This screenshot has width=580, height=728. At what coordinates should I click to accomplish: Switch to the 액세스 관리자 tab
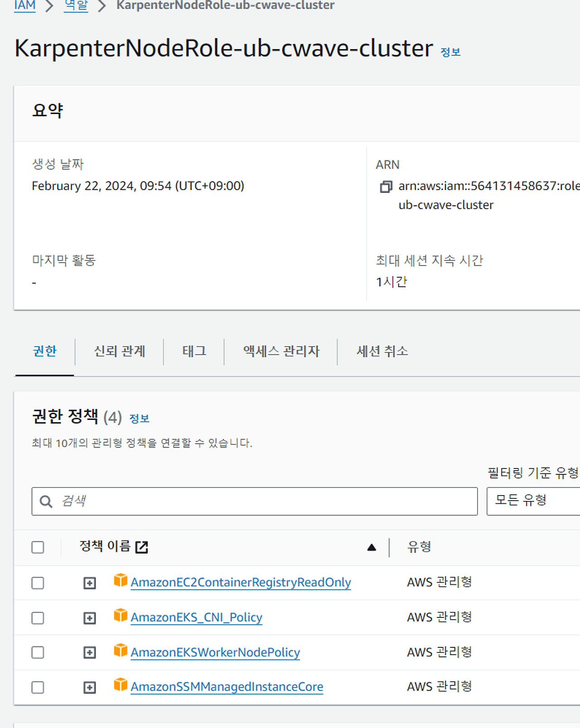pos(281,351)
